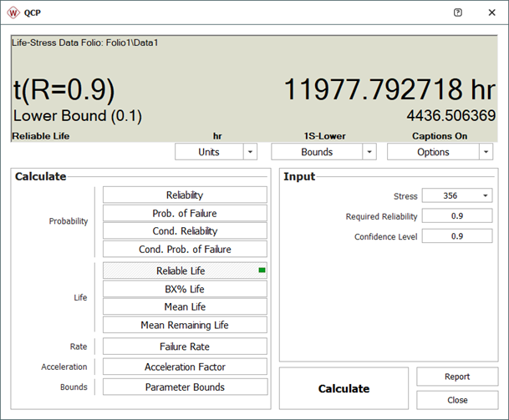Open the Units dropdown arrow
The height and width of the screenshot is (420, 509).
tap(251, 152)
